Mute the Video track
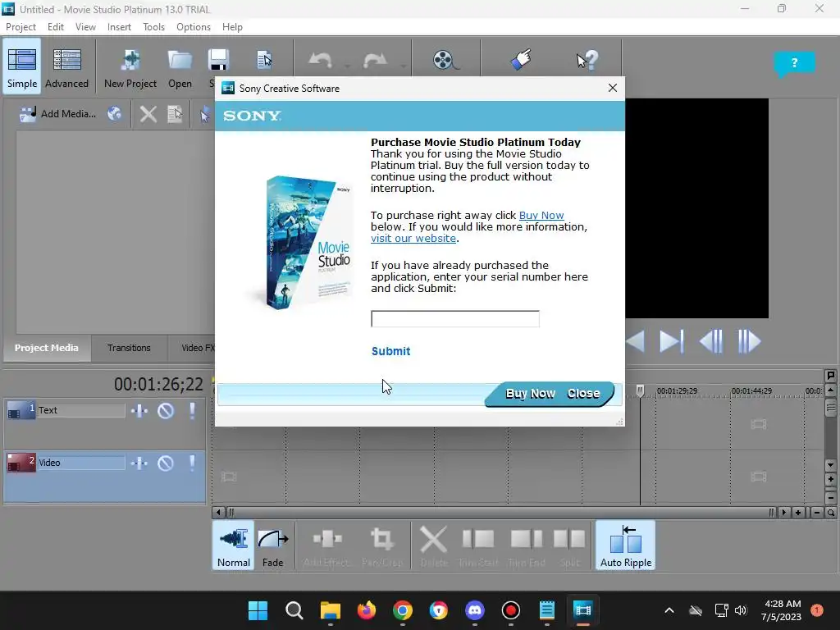The width and height of the screenshot is (840, 630). (x=166, y=463)
